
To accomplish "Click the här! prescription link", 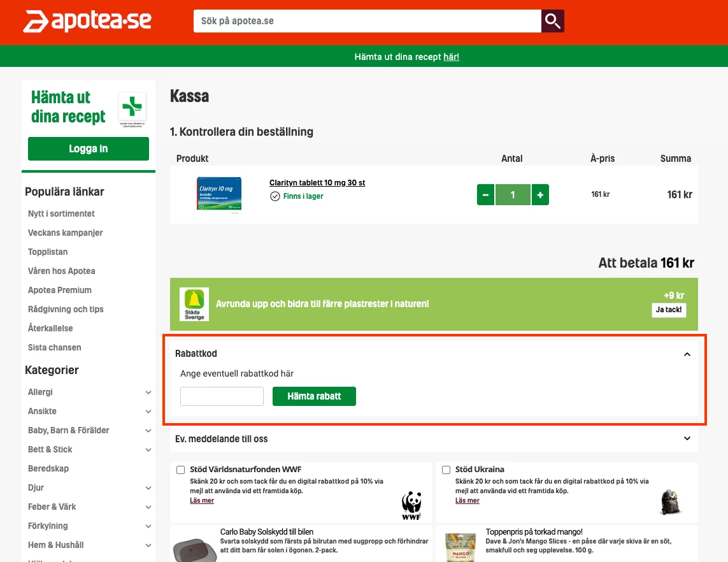I will point(452,57).
